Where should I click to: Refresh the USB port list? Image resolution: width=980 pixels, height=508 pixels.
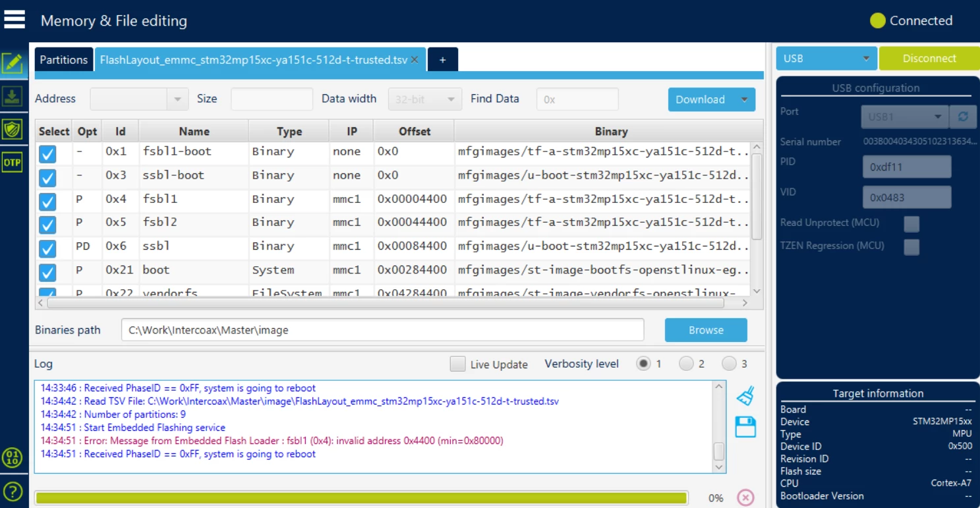pos(963,117)
